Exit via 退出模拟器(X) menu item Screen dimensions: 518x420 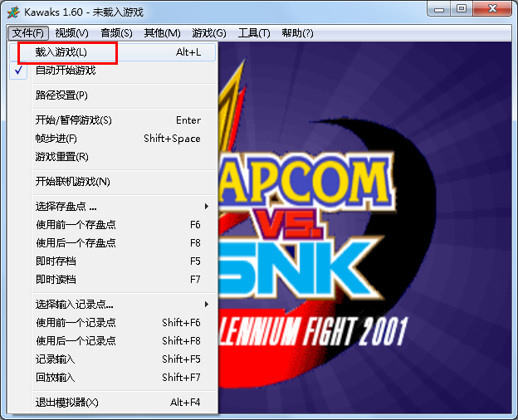[66, 403]
